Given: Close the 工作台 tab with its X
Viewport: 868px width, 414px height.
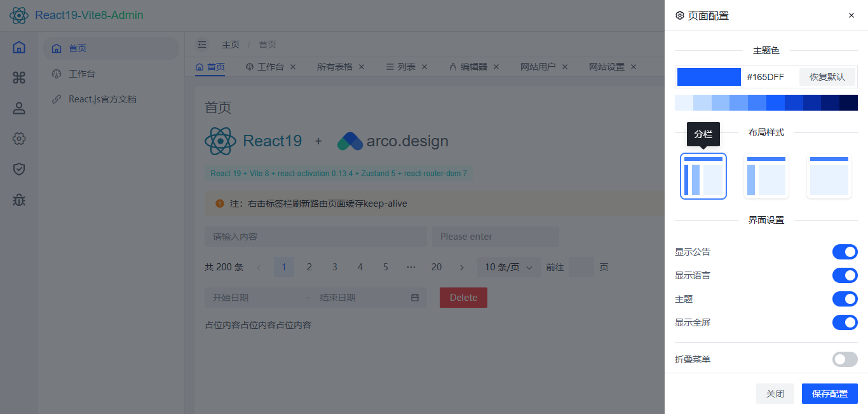Looking at the screenshot, I should click(x=293, y=67).
